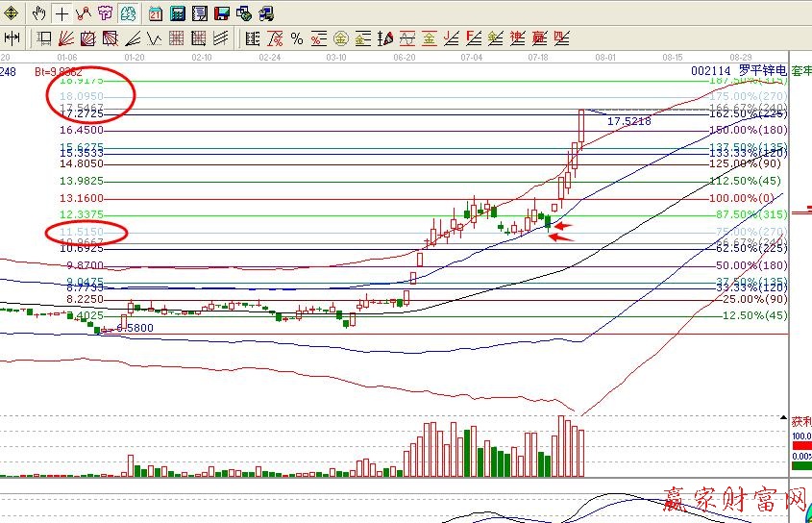Select the grid square drawing tool
The width and height of the screenshot is (812, 523).
click(x=177, y=38)
